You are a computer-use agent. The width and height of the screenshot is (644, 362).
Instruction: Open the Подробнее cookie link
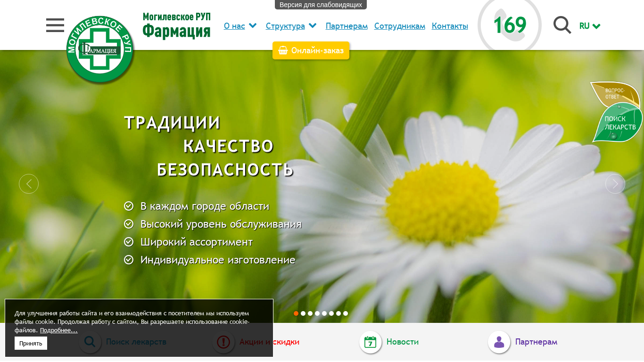click(x=59, y=330)
